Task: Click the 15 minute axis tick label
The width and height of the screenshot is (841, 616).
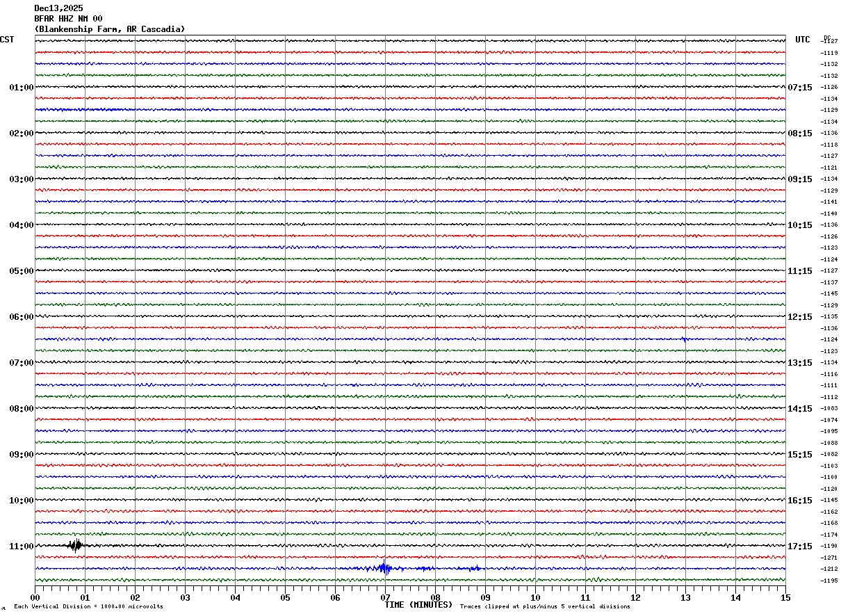Action: (x=785, y=597)
